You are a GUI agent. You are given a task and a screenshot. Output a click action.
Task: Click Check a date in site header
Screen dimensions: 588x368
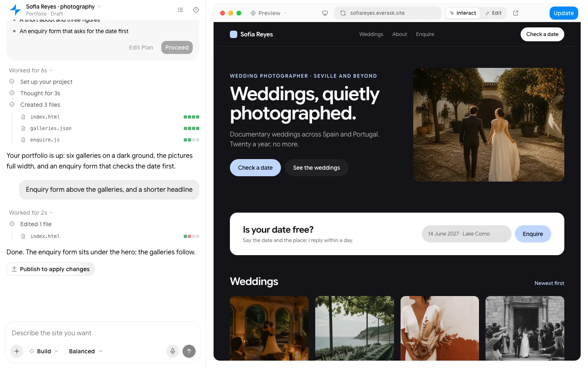pos(542,34)
